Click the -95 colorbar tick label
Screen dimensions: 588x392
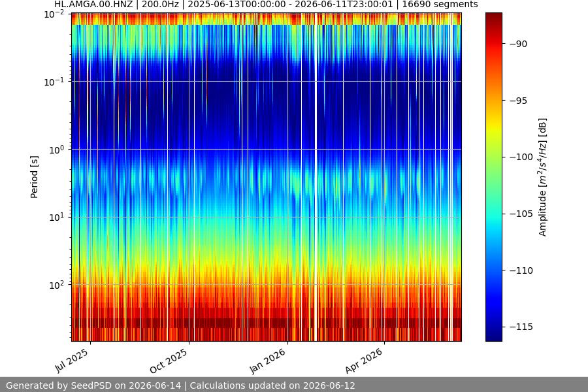pos(519,101)
